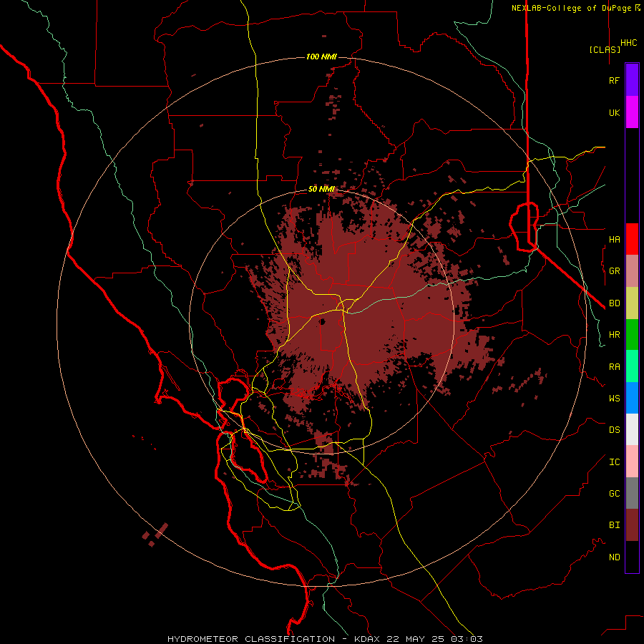This screenshot has height=644, width=644.
Task: Click the WS legend label
Action: pyautogui.click(x=614, y=399)
